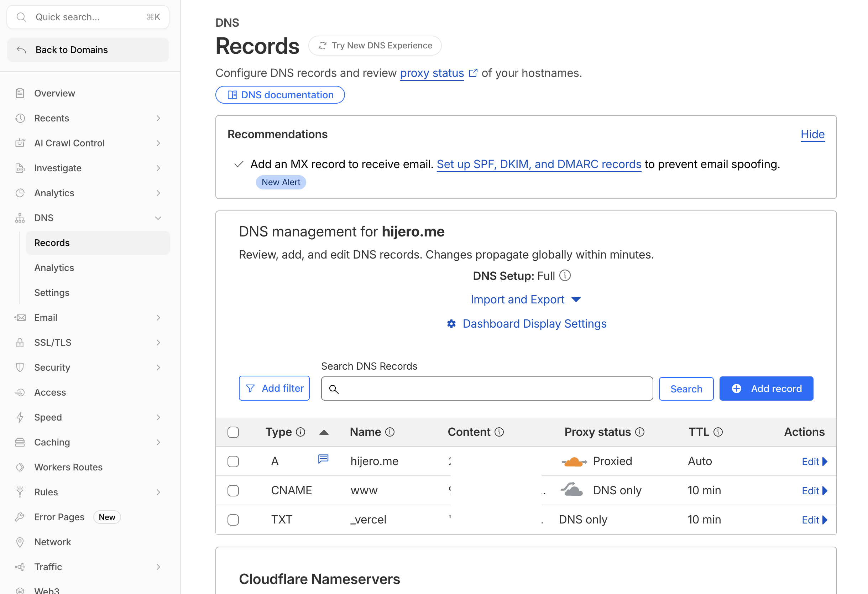Open DNS Analytics submenu item
This screenshot has width=868, height=594.
pos(54,268)
